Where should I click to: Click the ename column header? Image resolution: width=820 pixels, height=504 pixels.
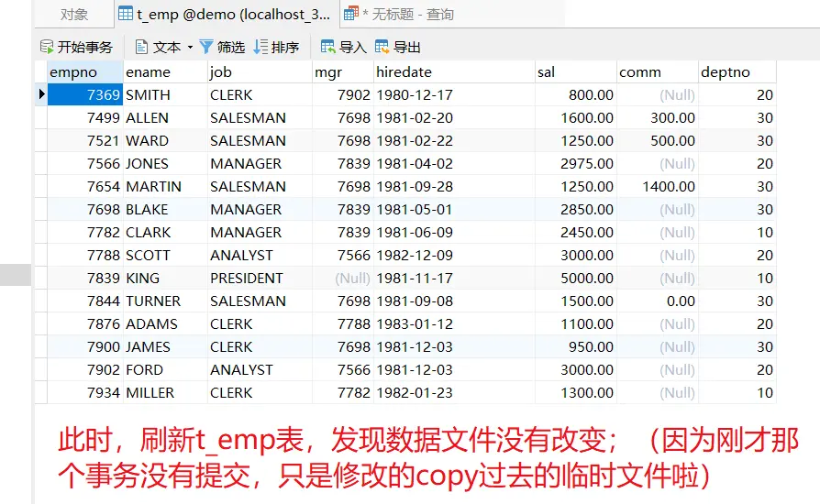click(x=165, y=72)
